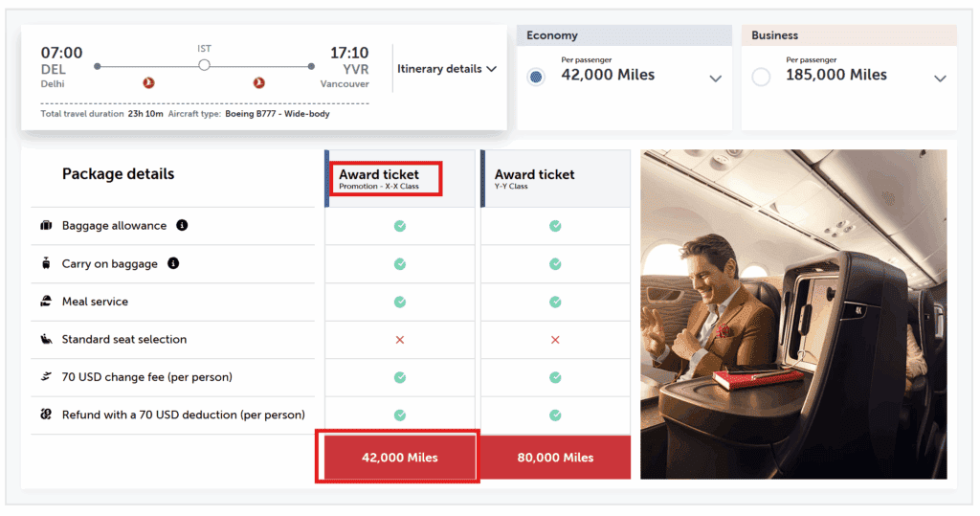Click the suitcase icon beside Baggage allowance

coord(46,225)
